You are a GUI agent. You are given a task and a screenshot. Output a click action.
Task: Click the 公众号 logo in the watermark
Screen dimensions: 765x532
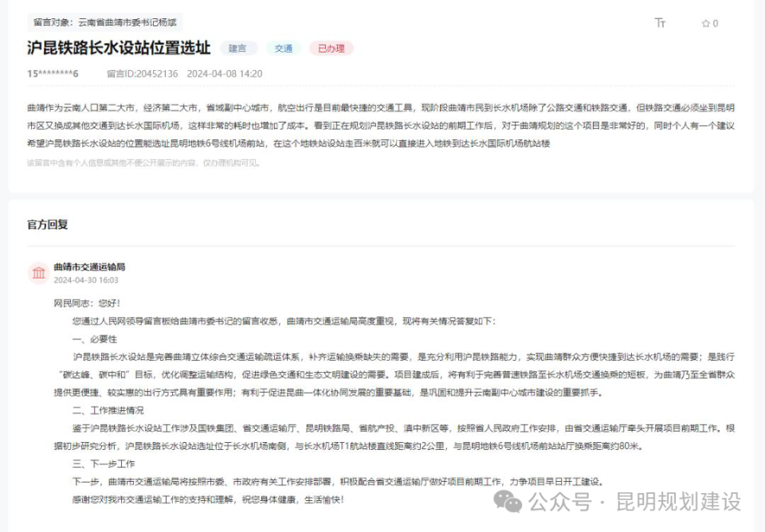(x=508, y=502)
